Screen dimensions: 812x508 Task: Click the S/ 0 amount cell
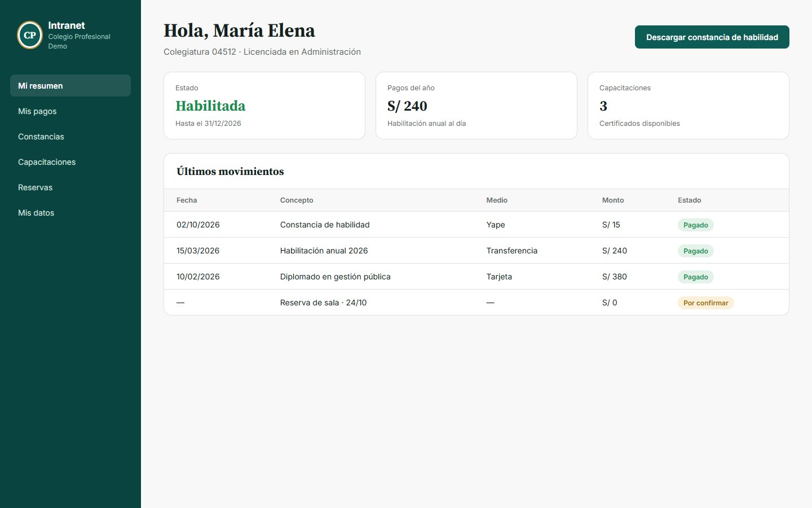coord(610,303)
